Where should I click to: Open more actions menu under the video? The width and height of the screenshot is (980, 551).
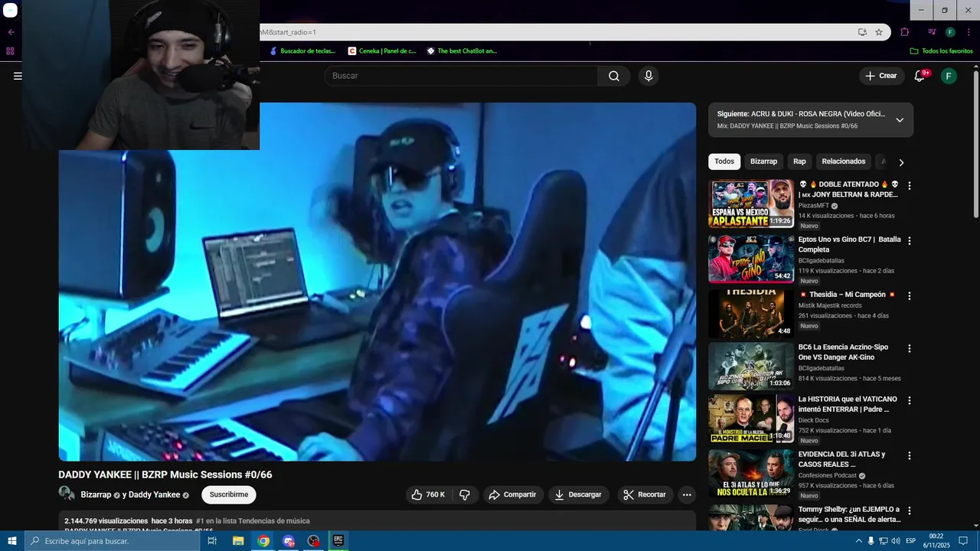tap(687, 494)
